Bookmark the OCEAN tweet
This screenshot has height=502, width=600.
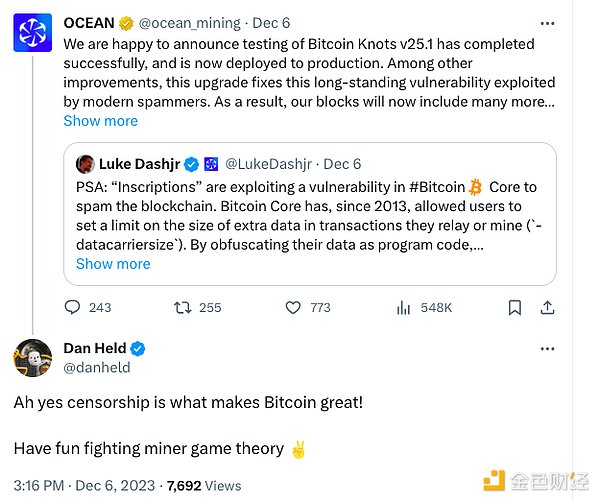click(514, 307)
